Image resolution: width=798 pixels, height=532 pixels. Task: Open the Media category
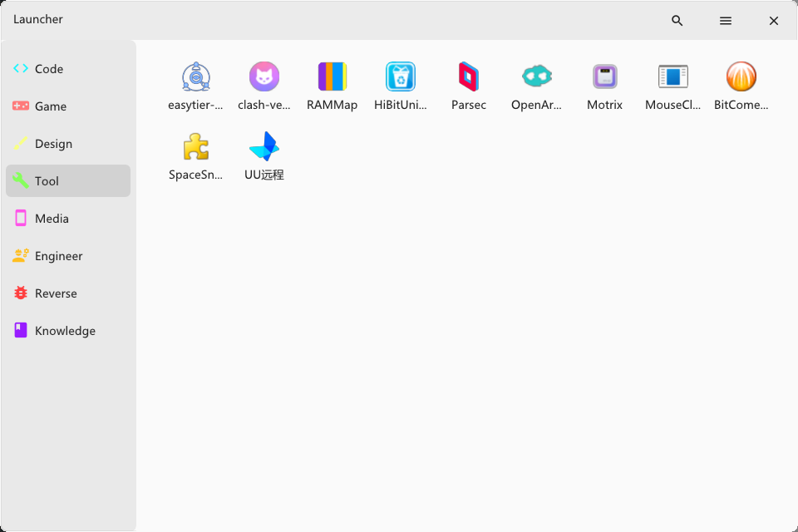(68, 219)
